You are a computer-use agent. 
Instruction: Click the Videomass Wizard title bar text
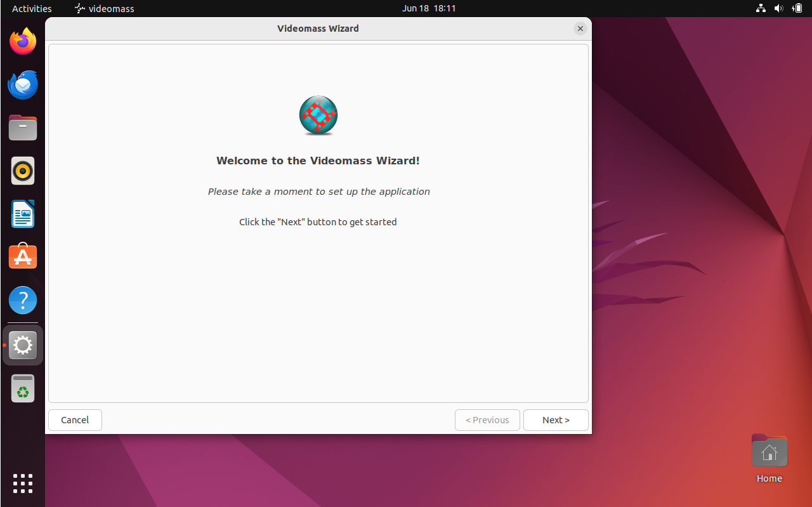coord(318,29)
